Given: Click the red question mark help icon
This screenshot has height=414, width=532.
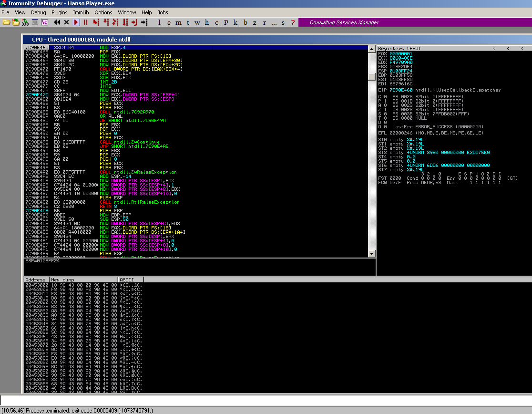Looking at the screenshot, I should (293, 22).
